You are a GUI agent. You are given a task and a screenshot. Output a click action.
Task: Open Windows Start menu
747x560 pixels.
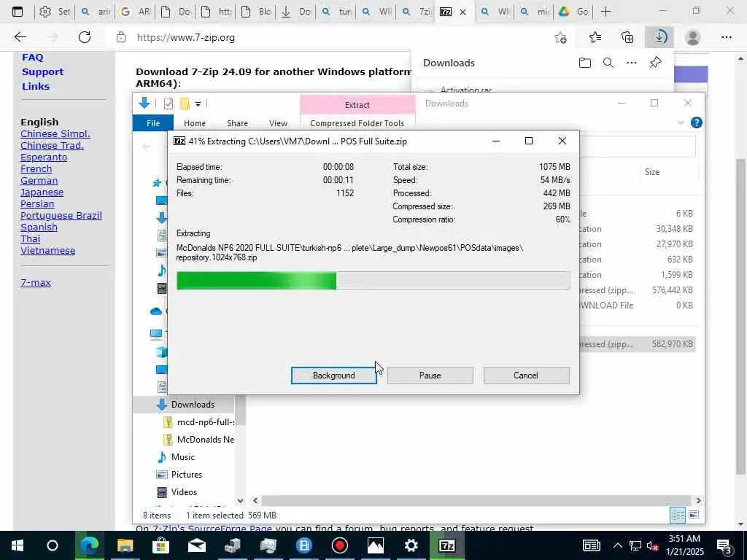click(18, 545)
